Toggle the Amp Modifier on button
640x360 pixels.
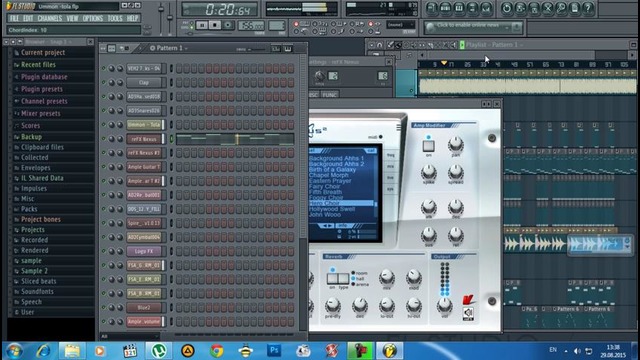[428, 146]
